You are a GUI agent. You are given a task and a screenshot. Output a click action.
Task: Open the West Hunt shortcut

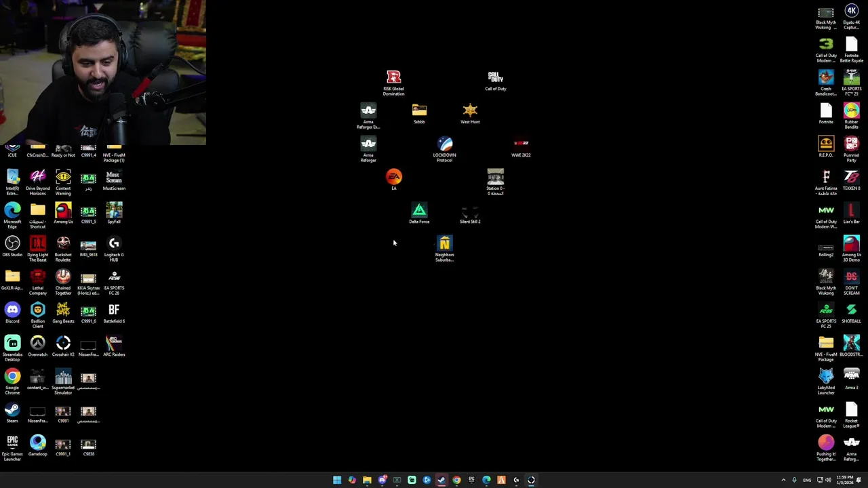pos(470,114)
